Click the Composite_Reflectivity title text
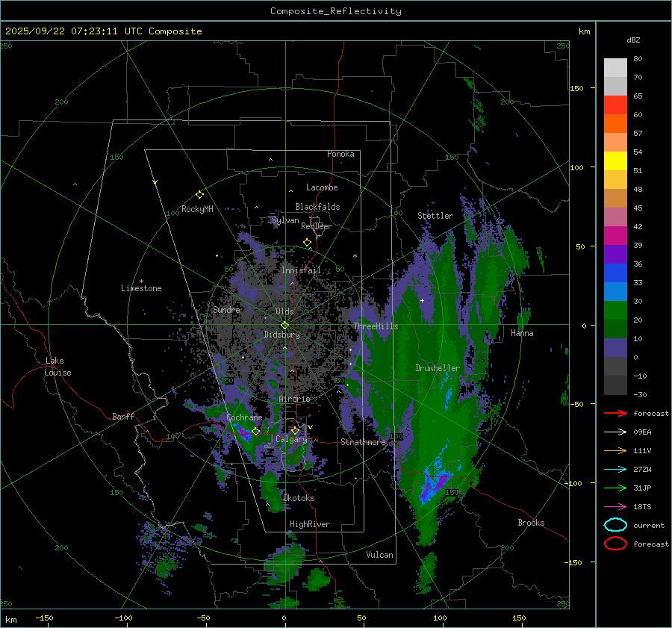 click(335, 11)
